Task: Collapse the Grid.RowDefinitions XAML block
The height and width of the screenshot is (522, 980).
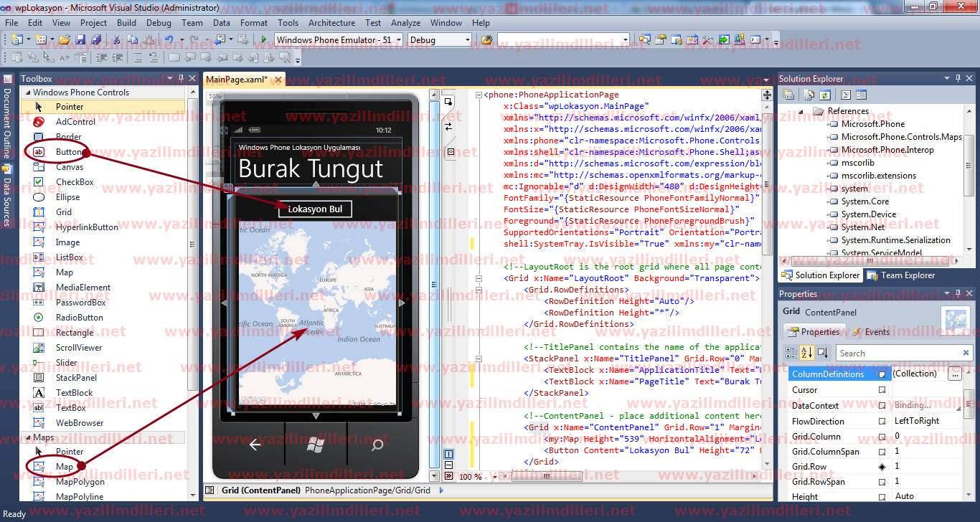Action: pyautogui.click(x=479, y=290)
